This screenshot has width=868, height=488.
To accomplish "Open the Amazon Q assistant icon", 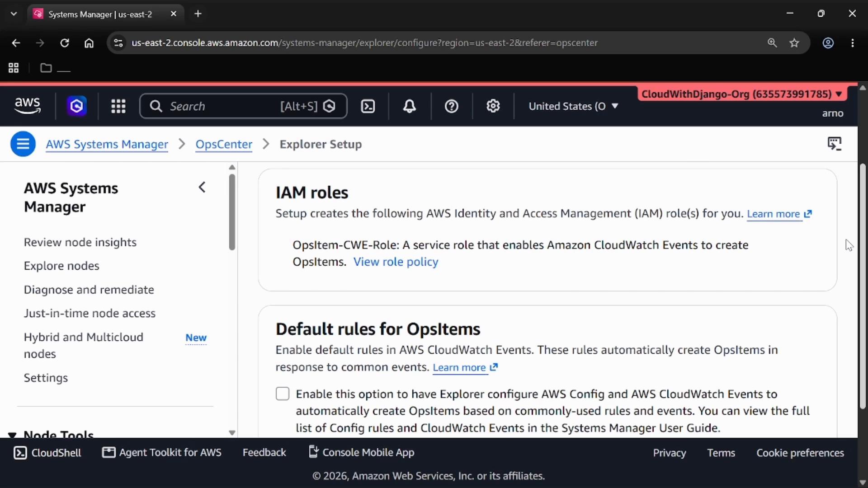I will pos(77,106).
